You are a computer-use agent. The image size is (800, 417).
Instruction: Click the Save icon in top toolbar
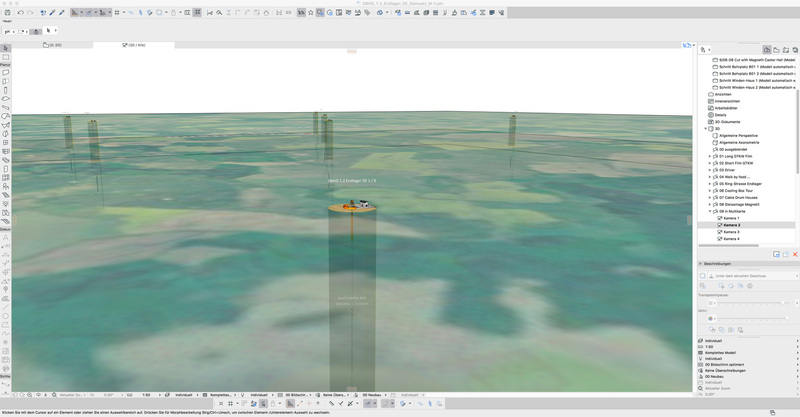click(x=8, y=13)
